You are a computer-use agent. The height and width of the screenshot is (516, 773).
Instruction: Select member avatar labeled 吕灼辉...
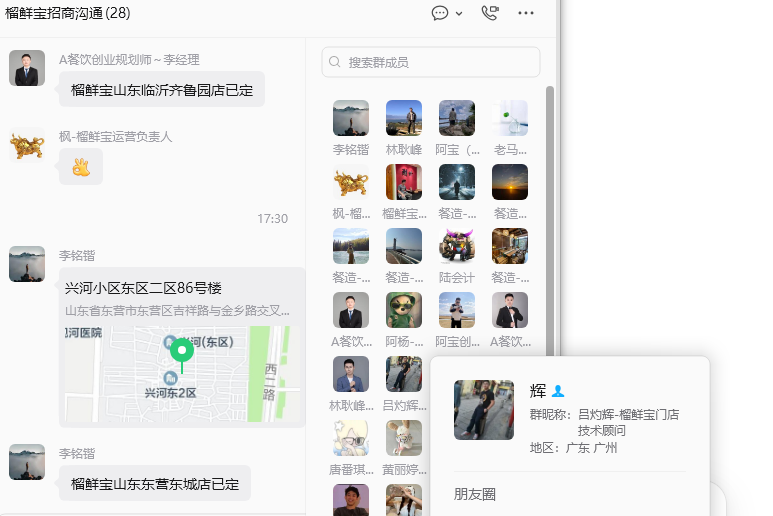(x=404, y=375)
